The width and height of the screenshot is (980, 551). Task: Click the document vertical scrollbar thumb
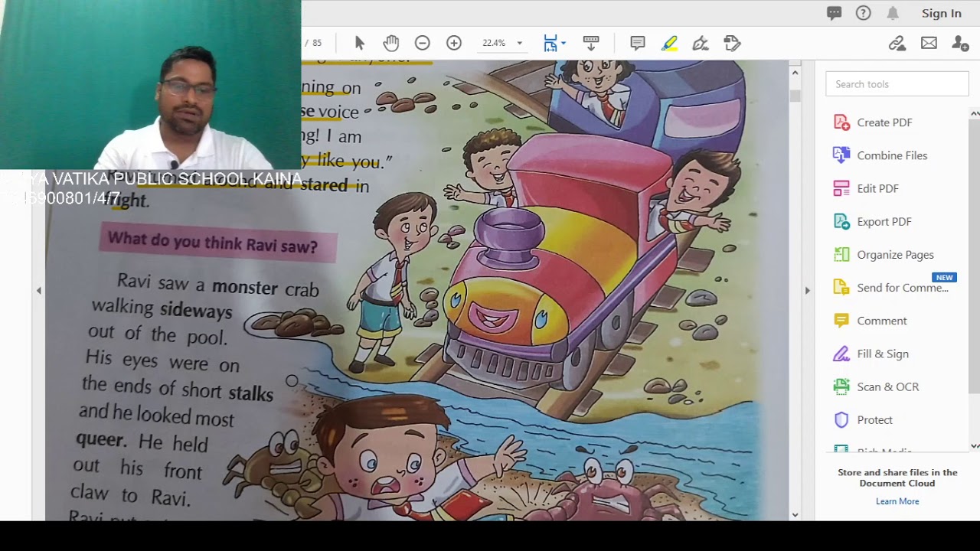coord(795,96)
